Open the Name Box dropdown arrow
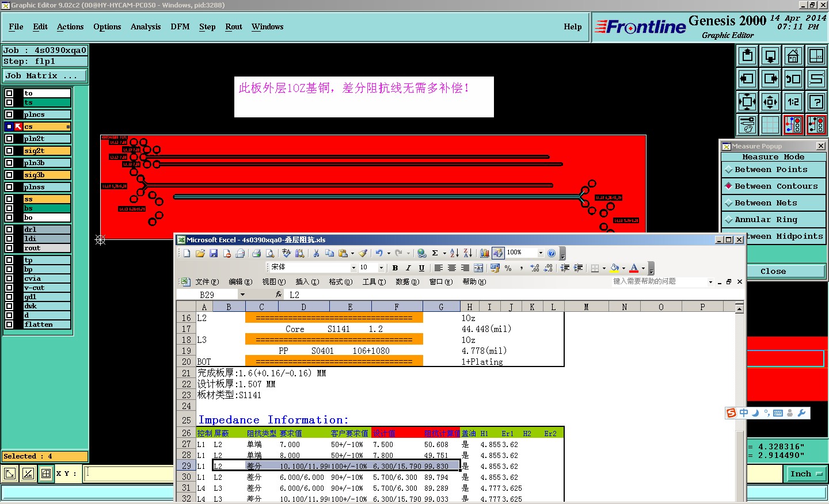829x504 pixels. [x=242, y=295]
